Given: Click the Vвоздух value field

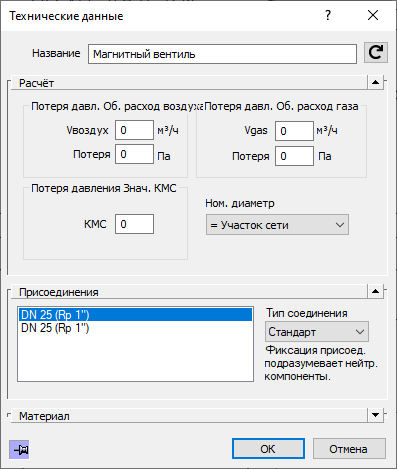Looking at the screenshot, I should [x=134, y=130].
